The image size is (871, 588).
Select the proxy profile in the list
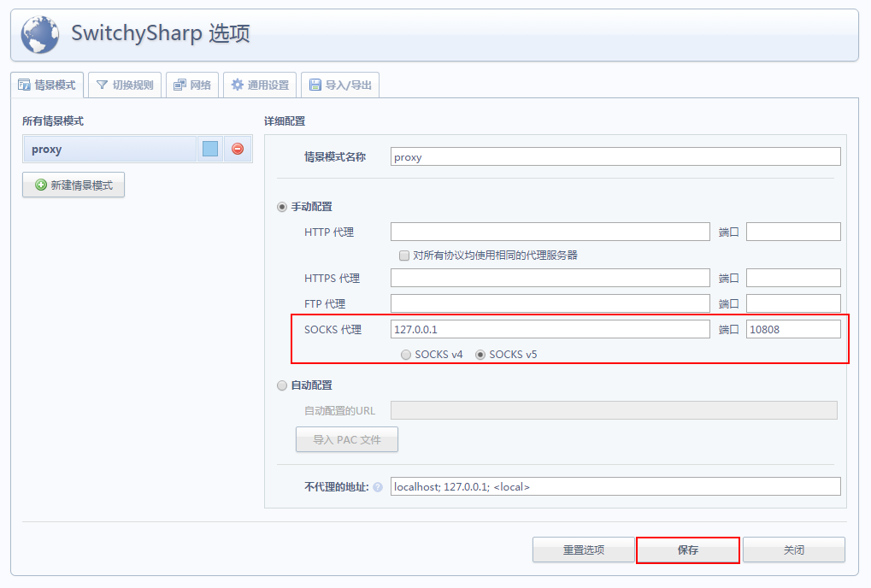pyautogui.click(x=109, y=149)
